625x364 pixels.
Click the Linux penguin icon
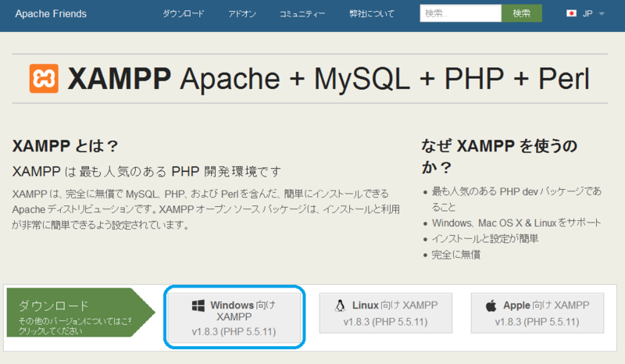click(x=340, y=305)
